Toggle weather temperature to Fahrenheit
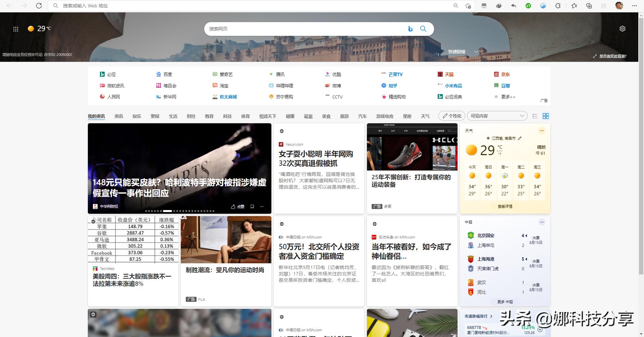 [x=499, y=153]
